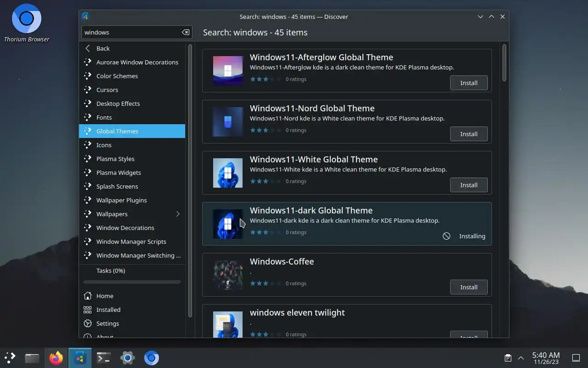Install the Windows-Coffee theme
Image resolution: width=588 pixels, height=368 pixels.
pyautogui.click(x=469, y=287)
